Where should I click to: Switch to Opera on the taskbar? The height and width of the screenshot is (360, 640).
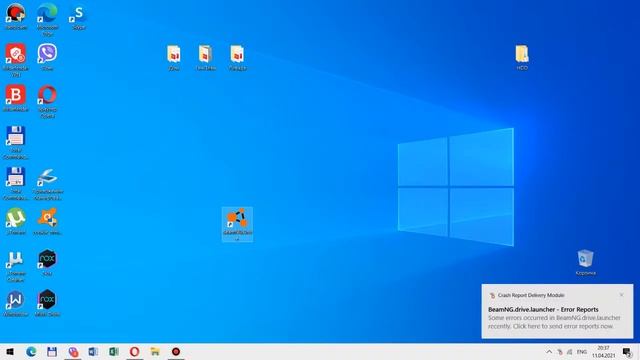point(134,351)
